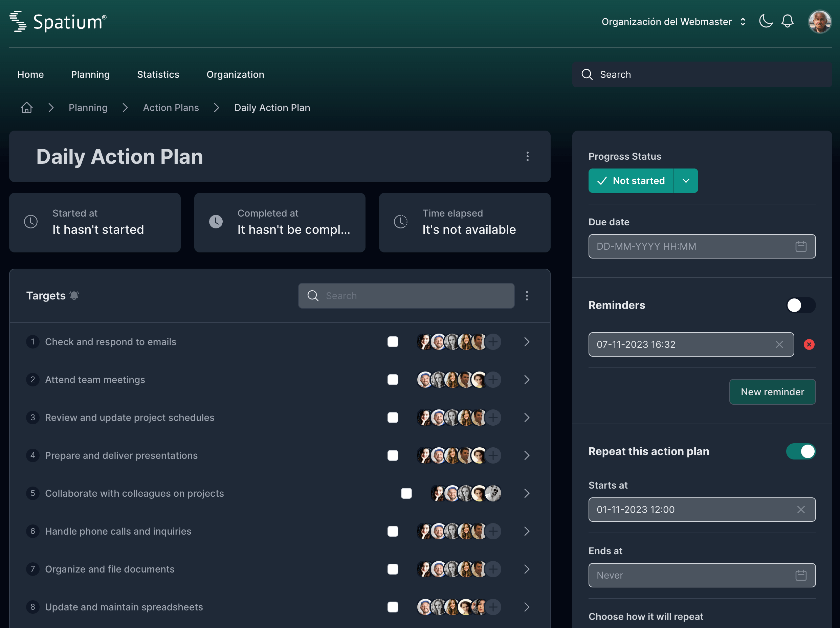Add assignee to Check and respond to emails
This screenshot has height=628, width=840.
493,342
